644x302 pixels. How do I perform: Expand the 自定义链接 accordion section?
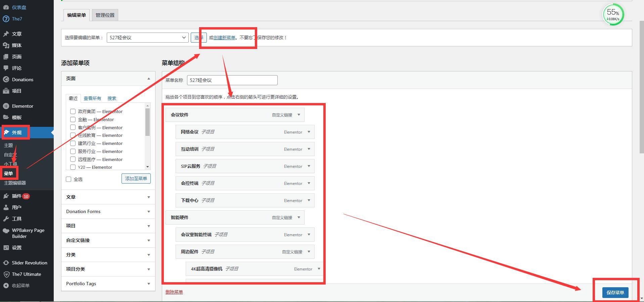click(108, 240)
